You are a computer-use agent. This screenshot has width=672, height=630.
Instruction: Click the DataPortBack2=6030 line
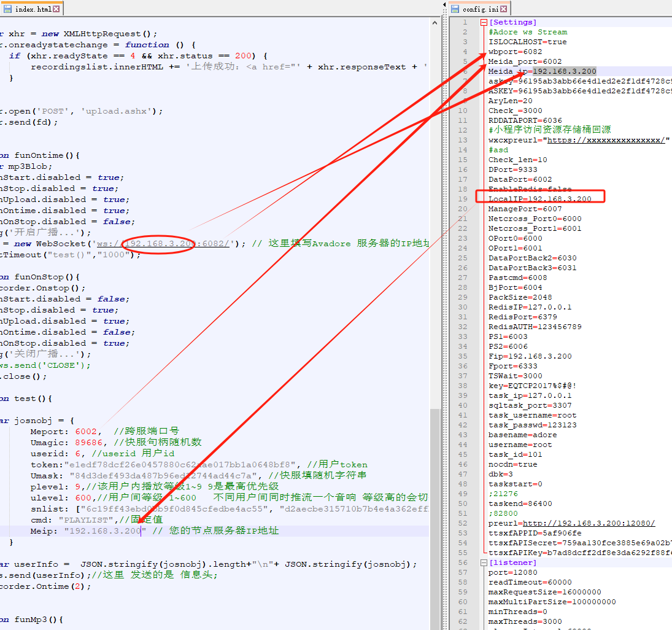point(532,258)
